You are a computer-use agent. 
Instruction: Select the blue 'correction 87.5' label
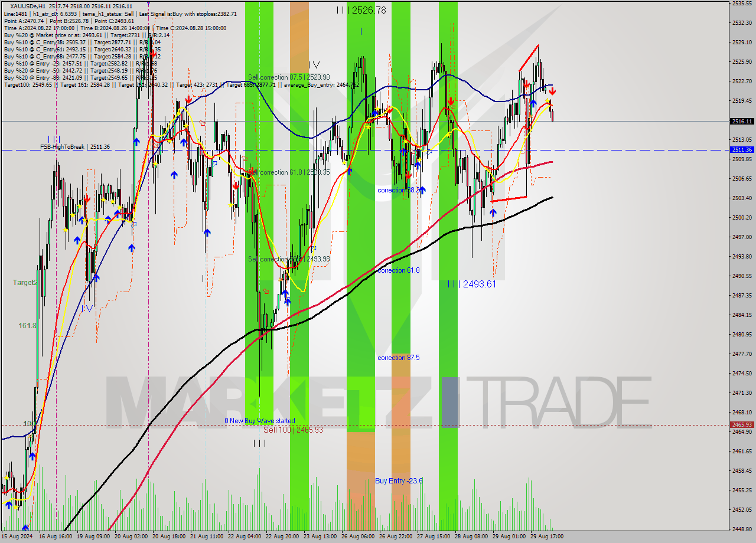point(399,358)
